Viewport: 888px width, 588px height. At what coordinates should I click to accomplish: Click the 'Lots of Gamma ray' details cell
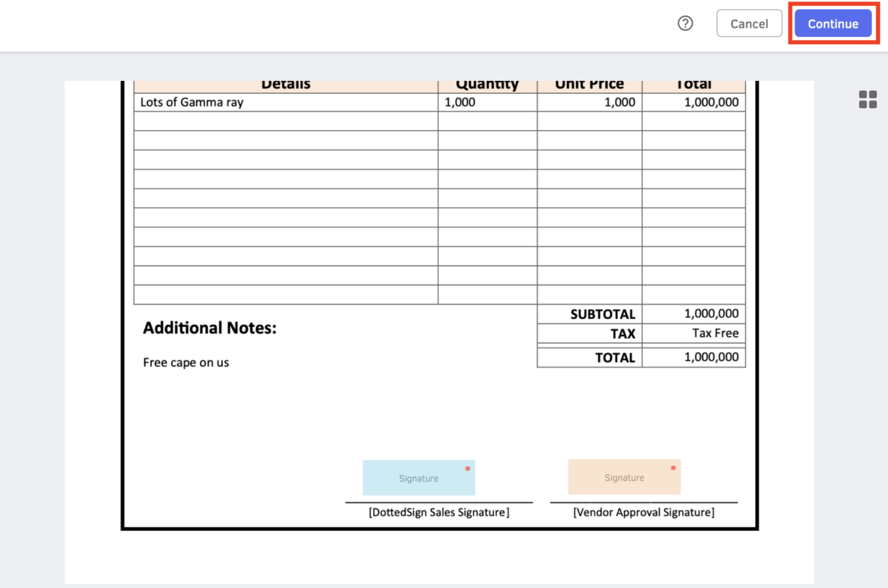click(x=192, y=102)
